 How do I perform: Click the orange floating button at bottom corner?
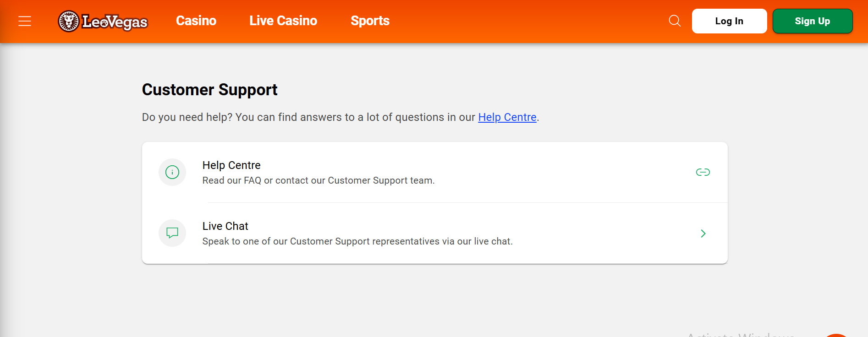pyautogui.click(x=836, y=336)
